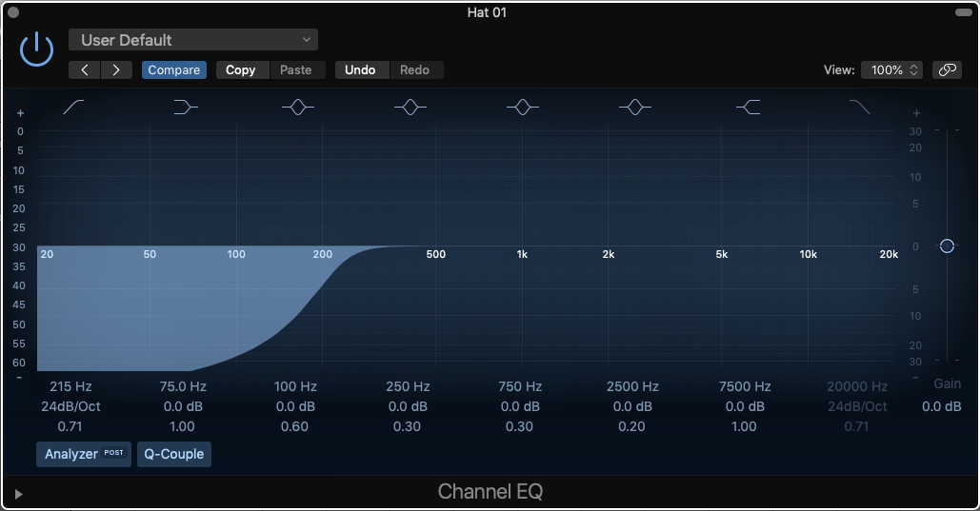Select the dimmed 20000 Hz frequency value
The width and height of the screenshot is (980, 511).
pos(857,386)
